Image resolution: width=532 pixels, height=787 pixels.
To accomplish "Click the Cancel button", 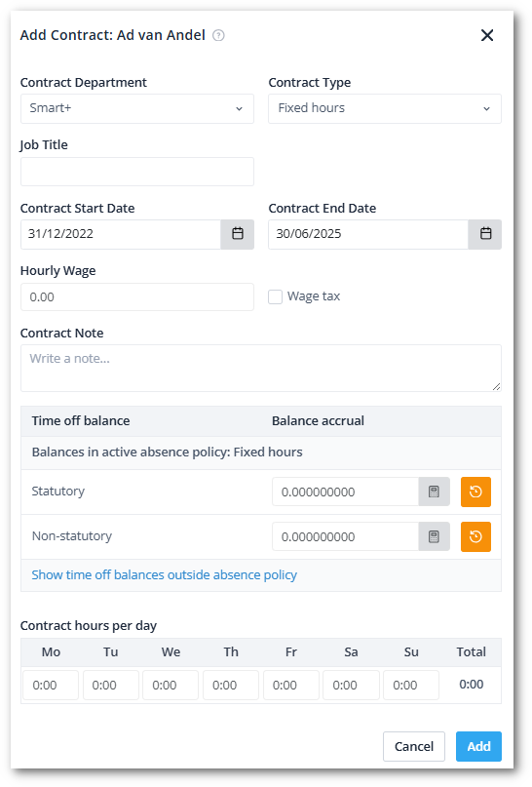I will [414, 747].
